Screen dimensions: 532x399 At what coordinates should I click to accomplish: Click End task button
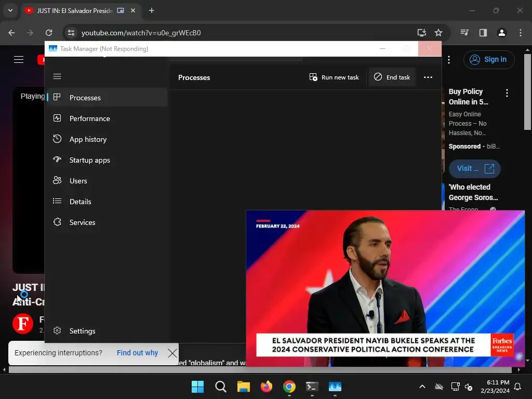point(392,77)
